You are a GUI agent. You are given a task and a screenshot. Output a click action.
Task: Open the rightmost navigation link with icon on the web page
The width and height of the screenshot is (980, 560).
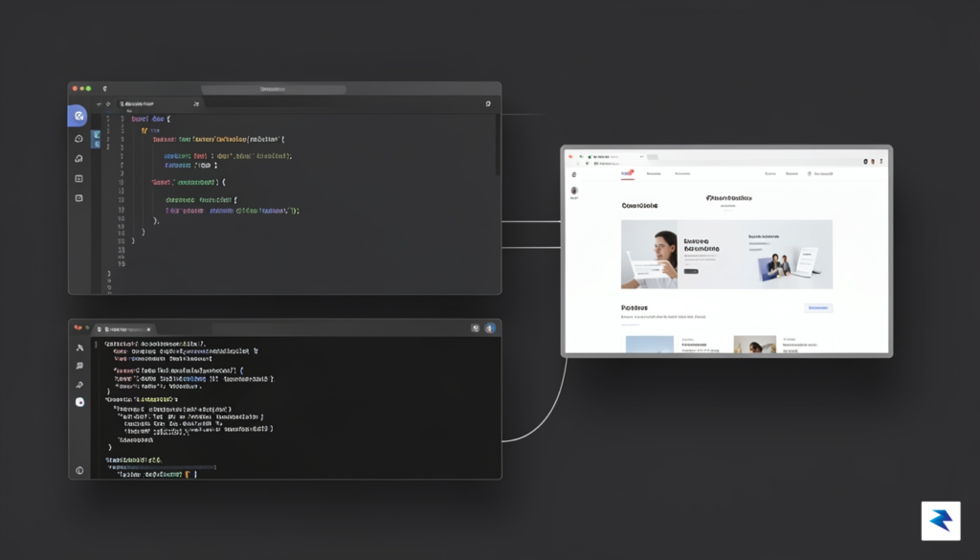[x=820, y=174]
